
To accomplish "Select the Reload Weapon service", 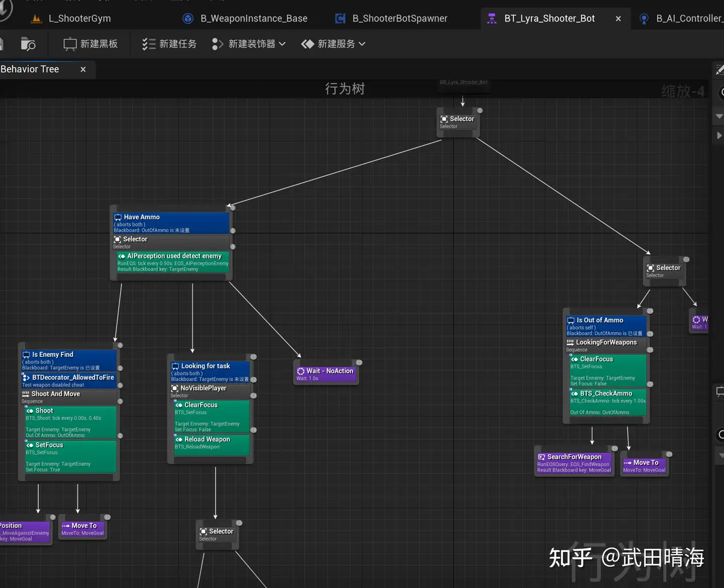I will [212, 445].
